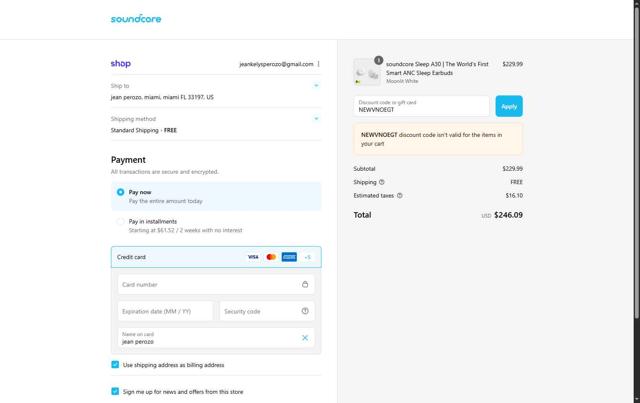
Task: Open the account options kebab menu
Action: tap(319, 64)
